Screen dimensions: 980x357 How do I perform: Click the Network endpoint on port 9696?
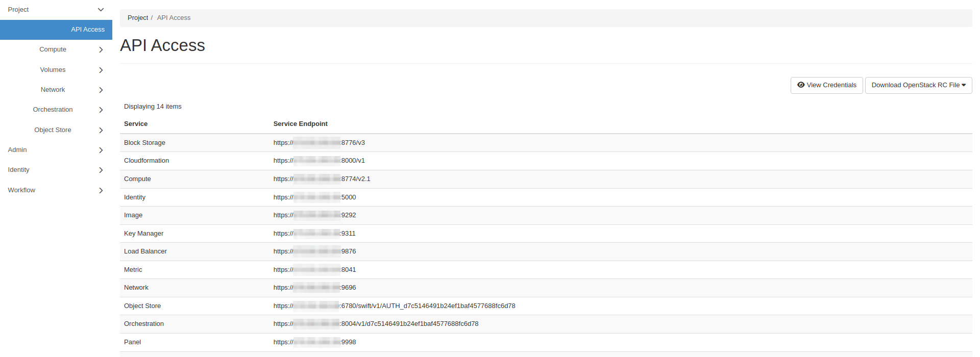314,288
